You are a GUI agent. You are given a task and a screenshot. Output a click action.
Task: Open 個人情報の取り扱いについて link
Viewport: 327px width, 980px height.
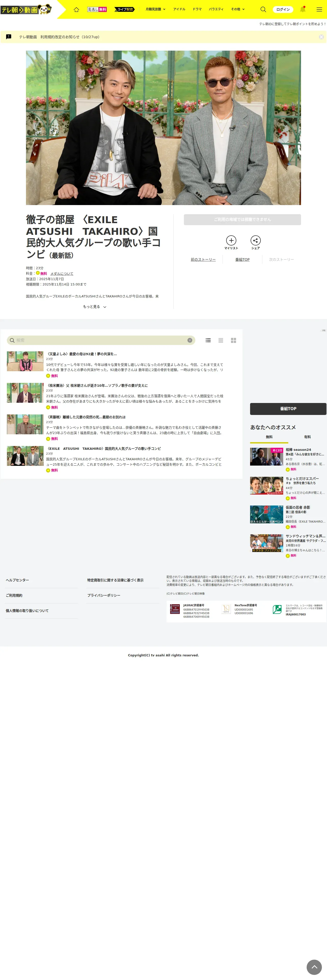tap(27, 611)
